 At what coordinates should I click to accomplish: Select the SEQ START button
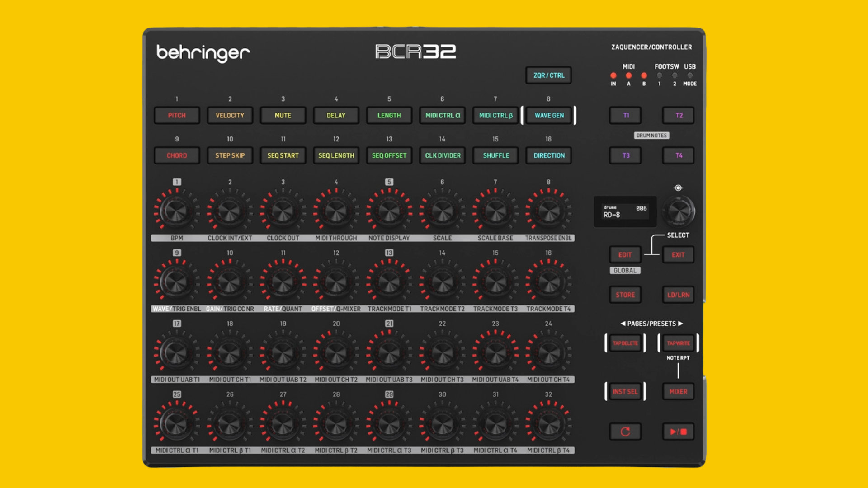click(x=283, y=155)
